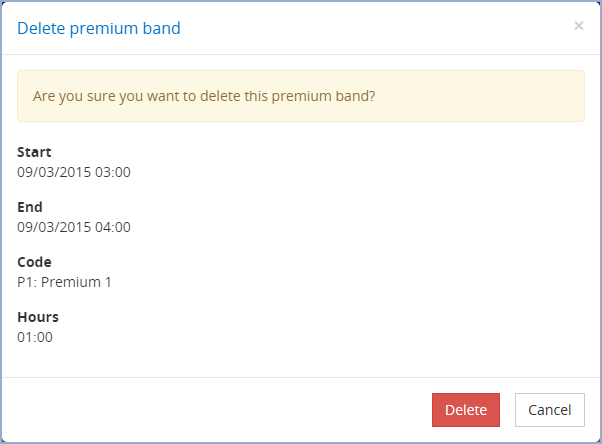Click the End field label
The height and width of the screenshot is (444, 602).
click(x=30, y=207)
